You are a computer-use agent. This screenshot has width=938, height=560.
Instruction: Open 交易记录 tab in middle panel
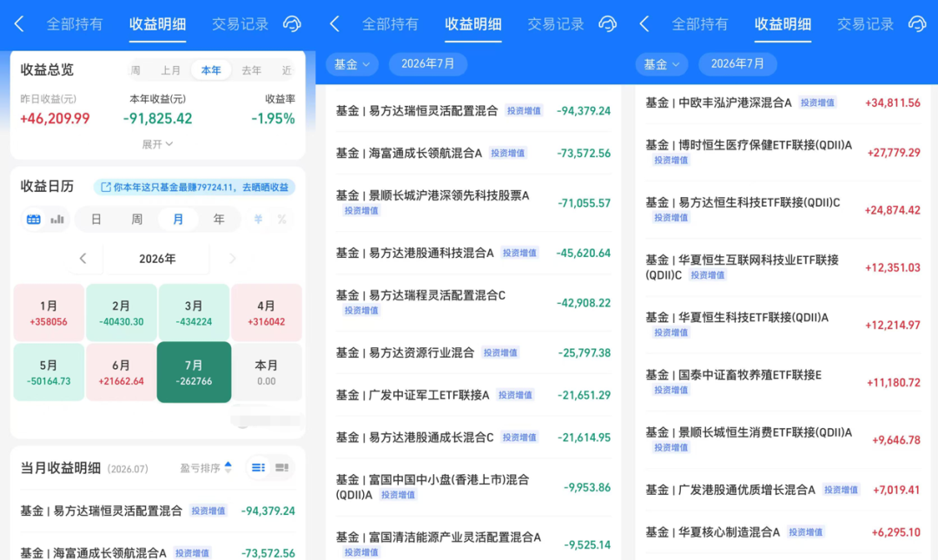[x=555, y=24]
